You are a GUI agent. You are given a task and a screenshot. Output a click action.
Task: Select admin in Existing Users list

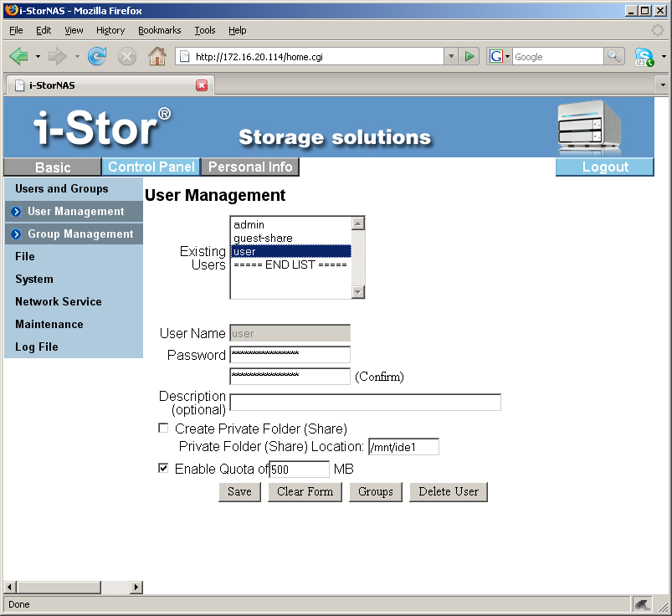tap(291, 224)
